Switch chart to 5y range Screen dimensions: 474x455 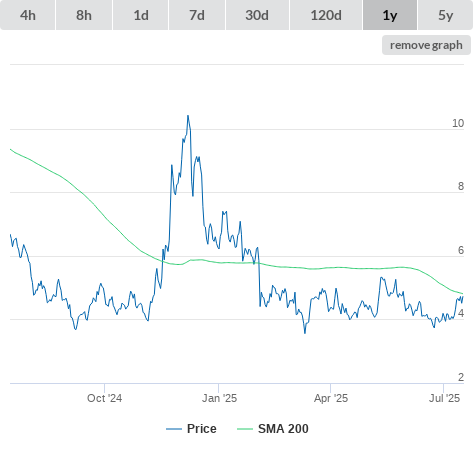tap(446, 15)
